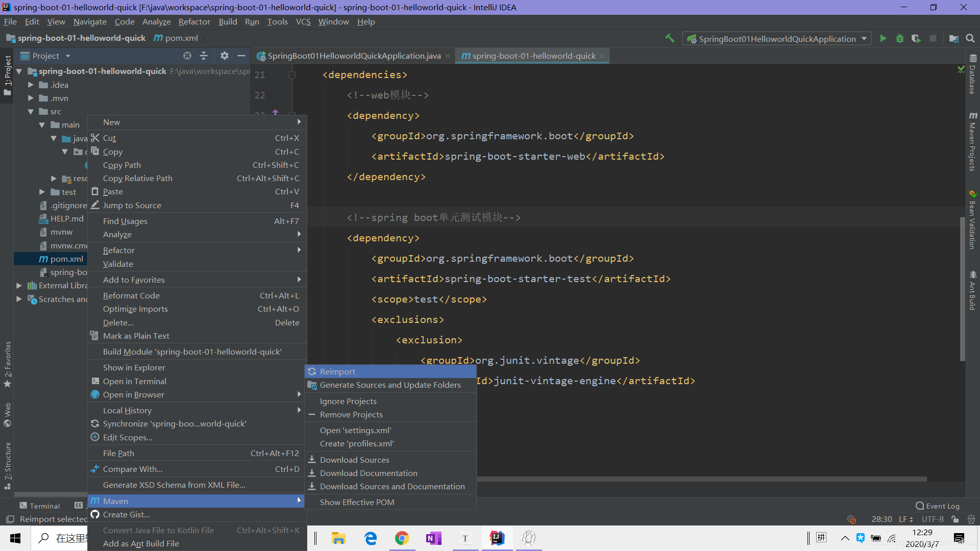This screenshot has height=551, width=980.
Task: Open the Favorites tool window
Action: tap(7, 363)
